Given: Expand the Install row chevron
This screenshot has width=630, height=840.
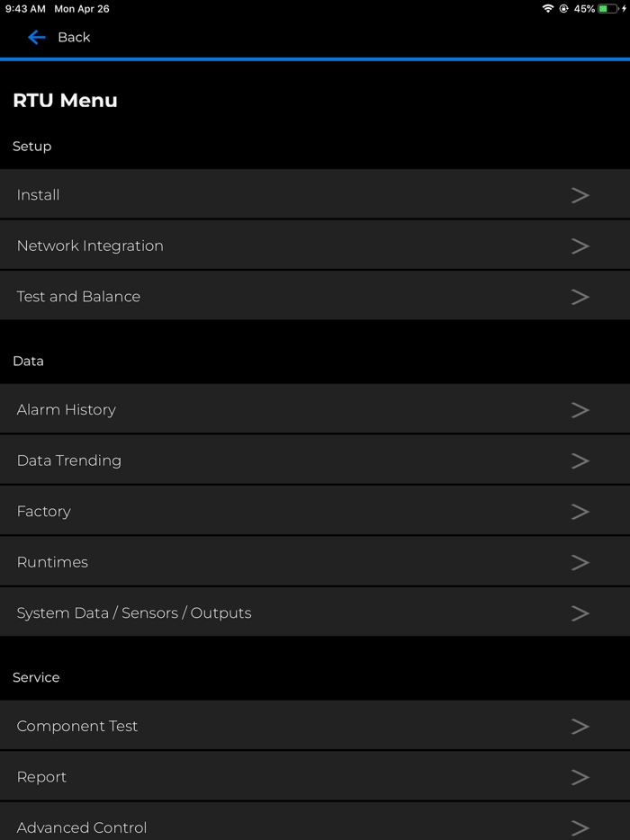Looking at the screenshot, I should 580,194.
